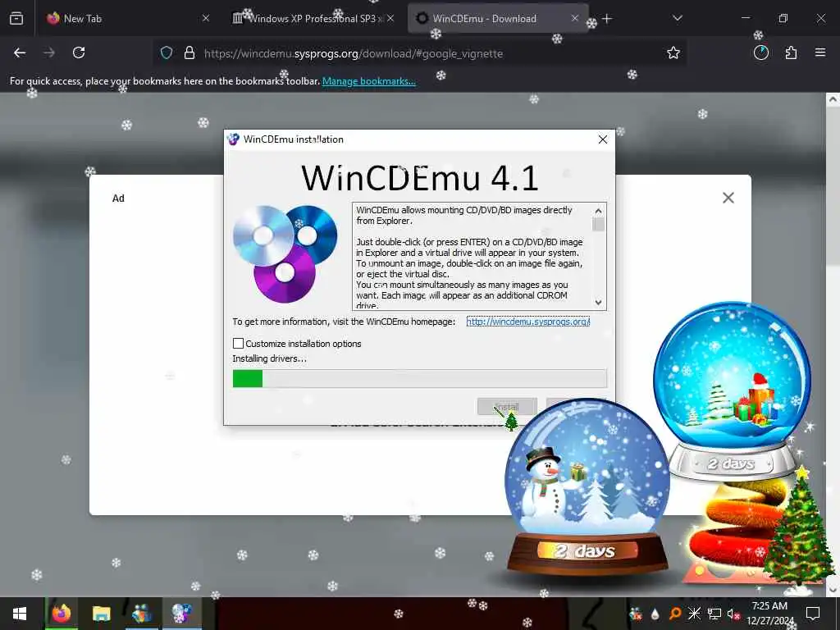Open the Firefox hamburger application menu
This screenshot has width=840, height=630.
[820, 52]
